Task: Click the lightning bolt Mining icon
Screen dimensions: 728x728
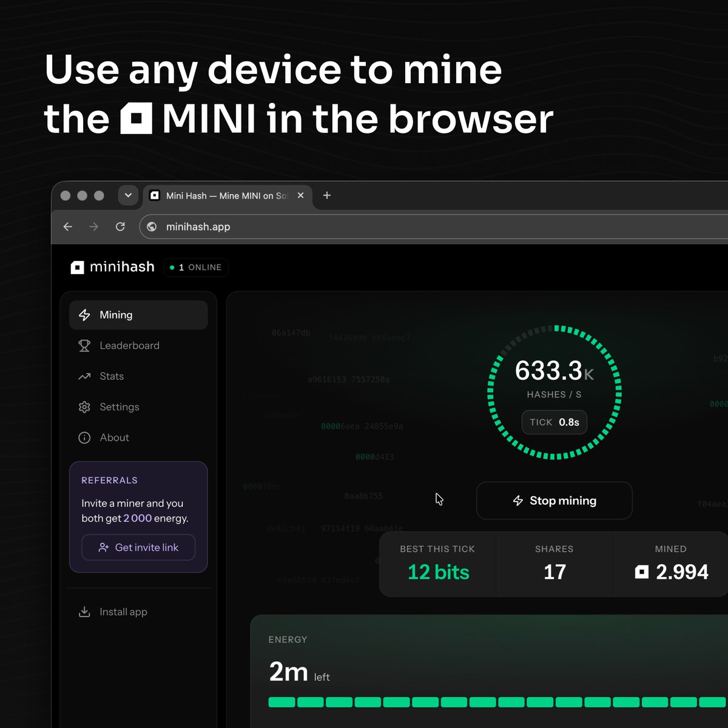Action: click(x=84, y=315)
